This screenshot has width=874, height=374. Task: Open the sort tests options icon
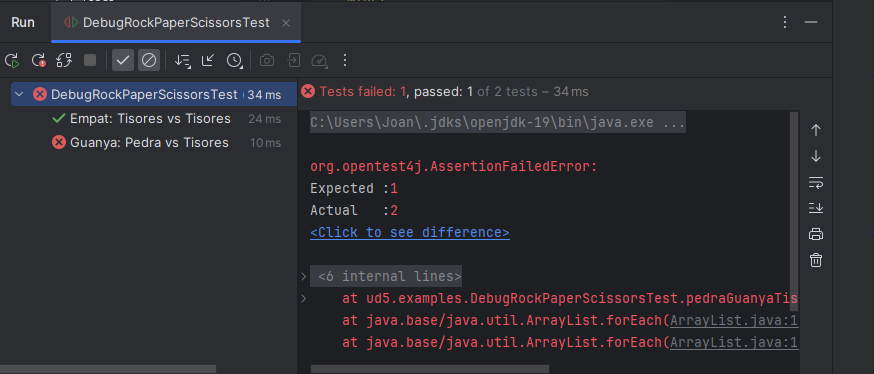(x=182, y=60)
